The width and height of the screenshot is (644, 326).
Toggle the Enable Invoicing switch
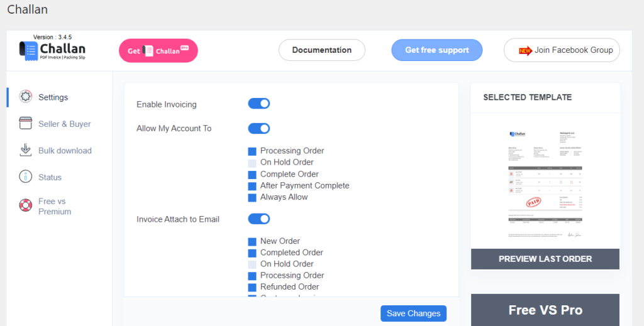click(x=258, y=104)
